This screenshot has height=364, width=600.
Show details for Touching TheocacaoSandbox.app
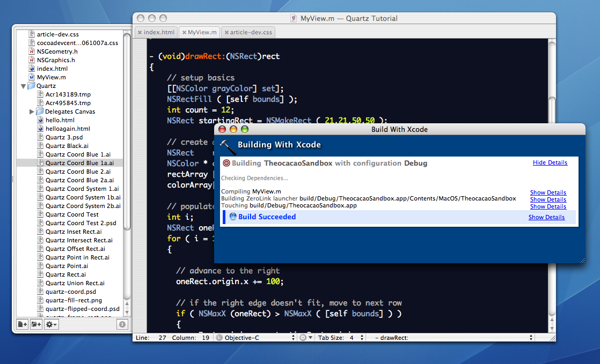548,206
